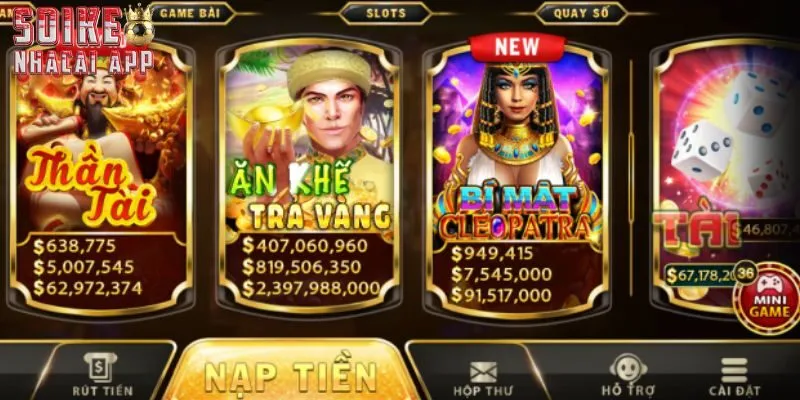Select the $62,972,374 jackpot on Thần Tài
Viewport: 800px width, 400px height.
click(x=88, y=288)
